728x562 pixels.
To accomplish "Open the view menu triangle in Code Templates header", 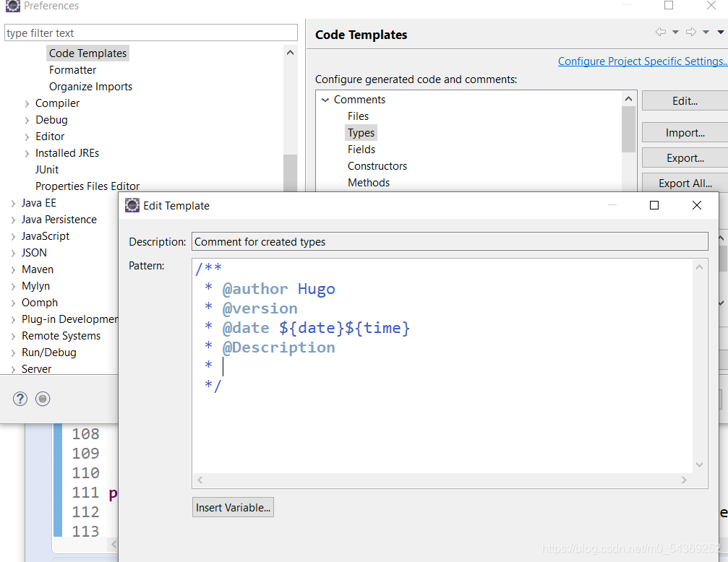I will 721,32.
